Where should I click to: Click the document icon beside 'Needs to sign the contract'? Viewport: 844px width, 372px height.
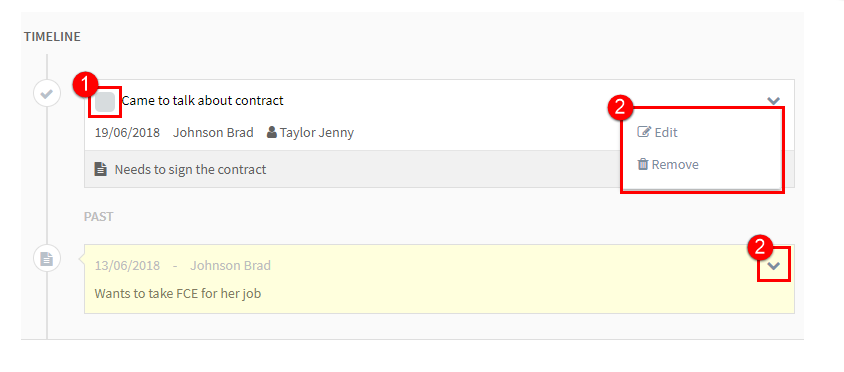100,170
